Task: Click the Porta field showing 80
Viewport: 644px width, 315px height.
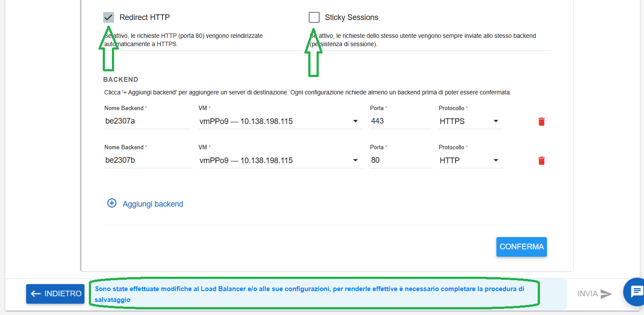Action: click(400, 161)
